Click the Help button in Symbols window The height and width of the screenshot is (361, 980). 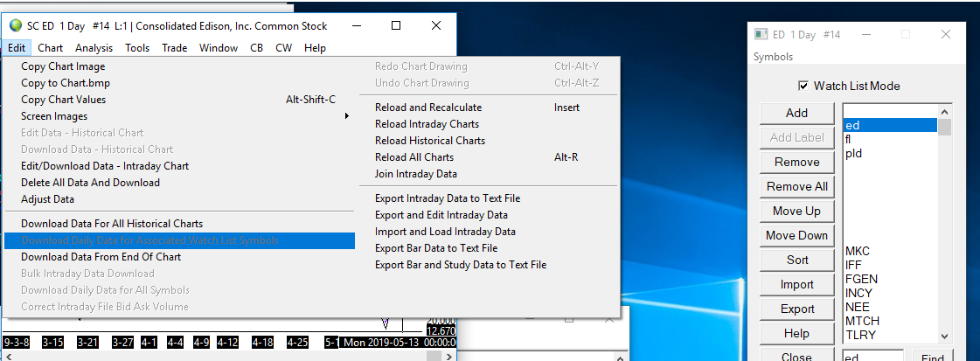[x=797, y=334]
